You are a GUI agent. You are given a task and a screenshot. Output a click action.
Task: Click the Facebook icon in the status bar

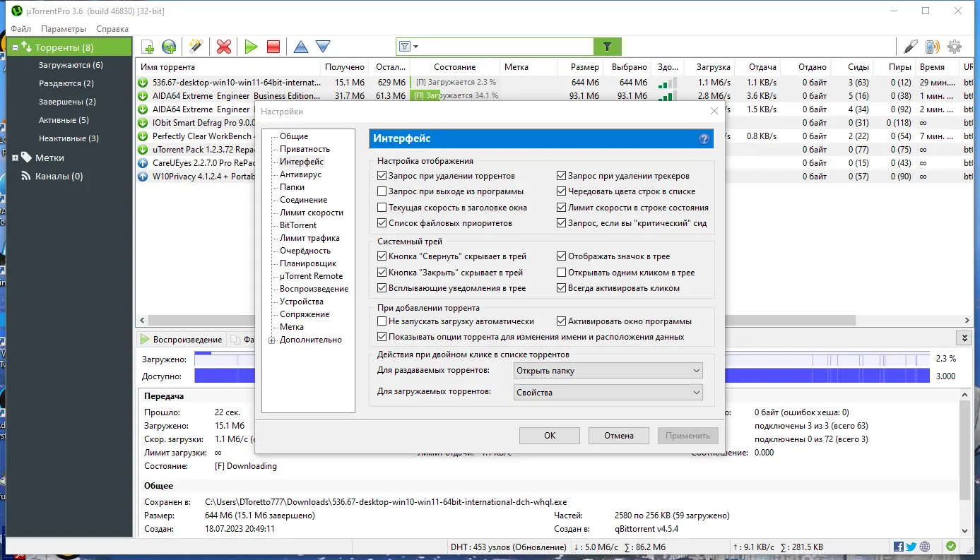pos(899,547)
